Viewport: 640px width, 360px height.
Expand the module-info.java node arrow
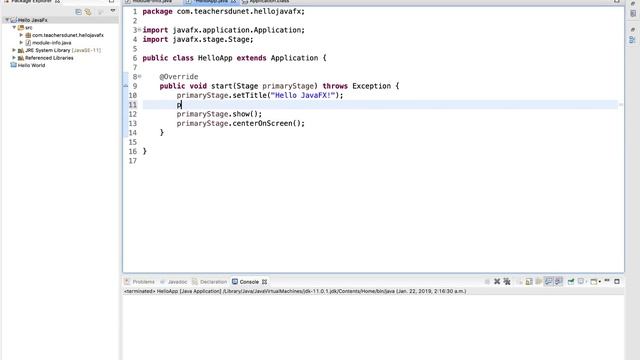[21, 42]
